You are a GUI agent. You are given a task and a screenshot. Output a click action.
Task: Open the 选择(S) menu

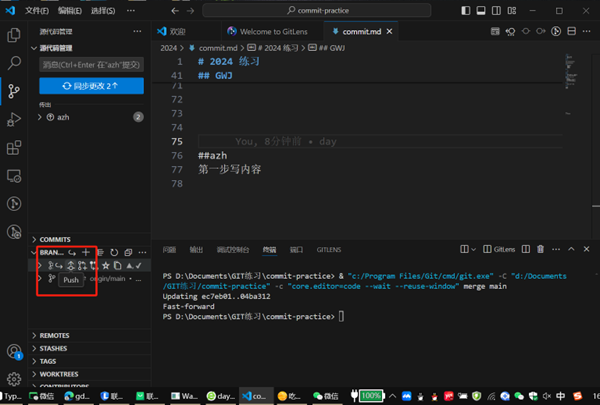tap(103, 11)
